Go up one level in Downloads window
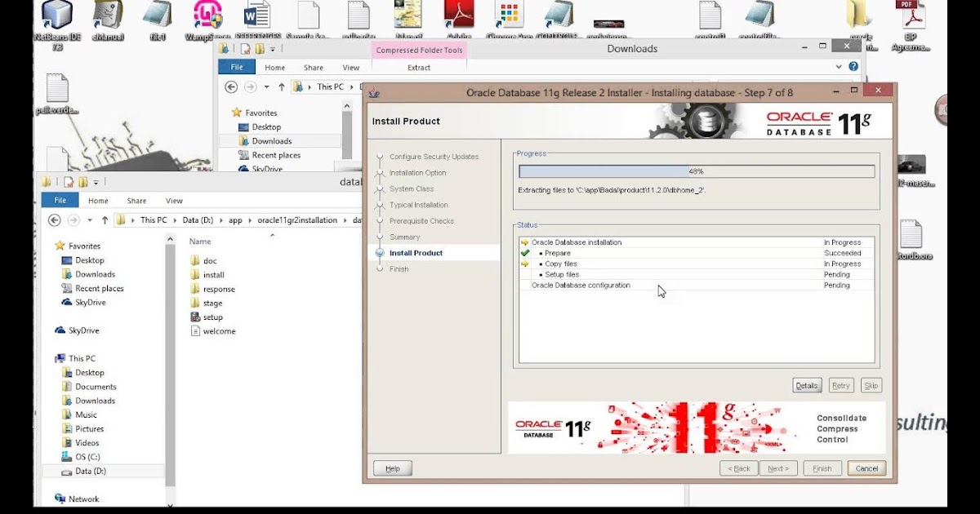980x514 pixels. click(282, 86)
